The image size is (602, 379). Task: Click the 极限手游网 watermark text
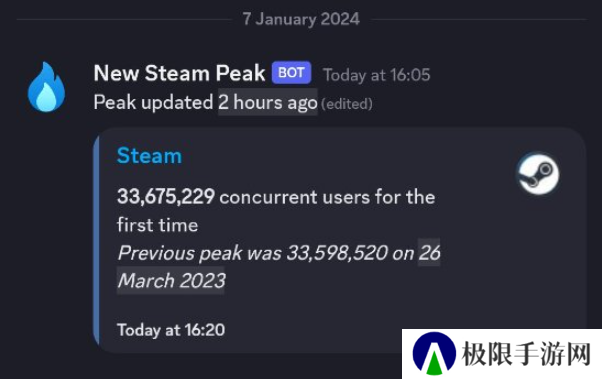(x=526, y=354)
